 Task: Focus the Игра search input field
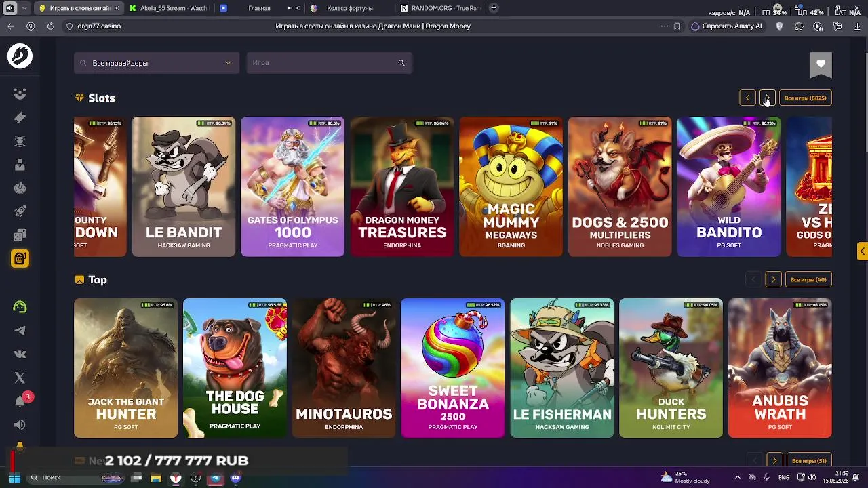pos(329,63)
